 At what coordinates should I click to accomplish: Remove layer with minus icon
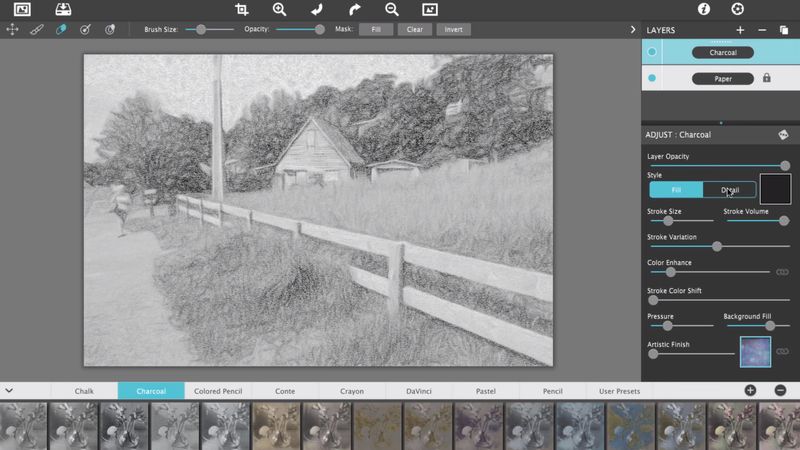[x=762, y=30]
